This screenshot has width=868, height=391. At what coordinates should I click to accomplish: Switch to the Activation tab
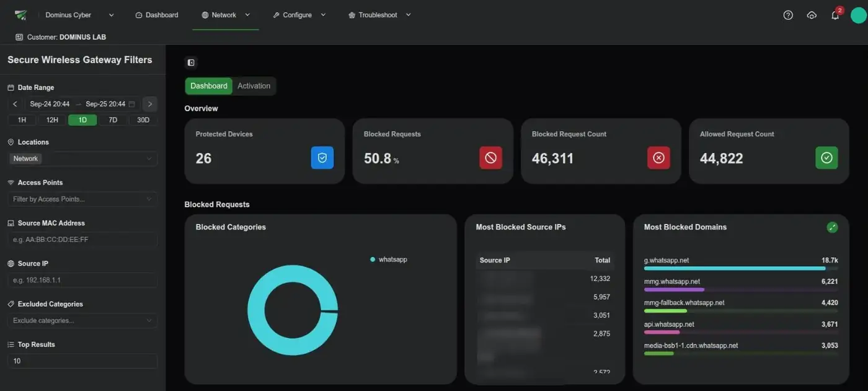[254, 86]
